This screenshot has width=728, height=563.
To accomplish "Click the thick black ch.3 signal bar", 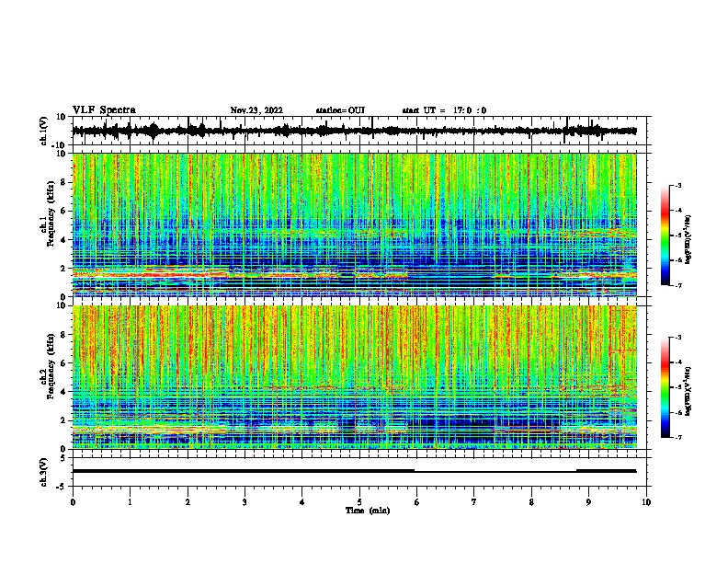I will pyautogui.click(x=244, y=471).
